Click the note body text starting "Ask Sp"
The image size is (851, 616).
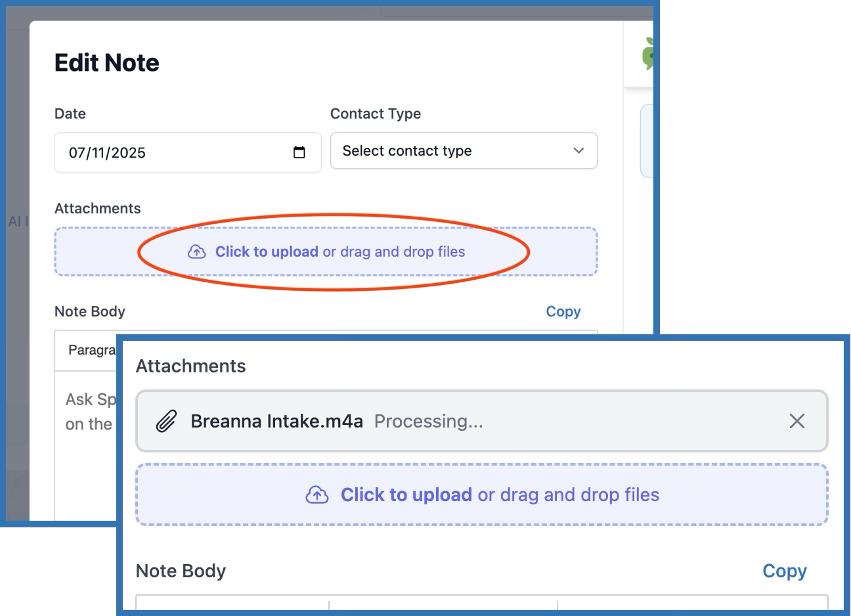tap(90, 400)
